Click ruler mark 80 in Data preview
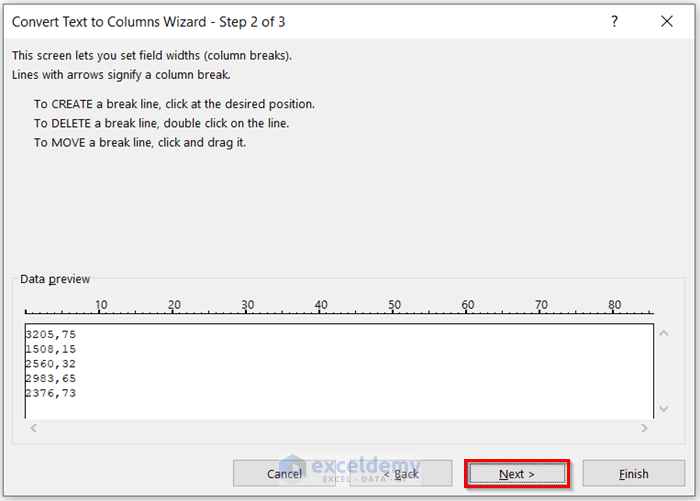 tap(615, 305)
